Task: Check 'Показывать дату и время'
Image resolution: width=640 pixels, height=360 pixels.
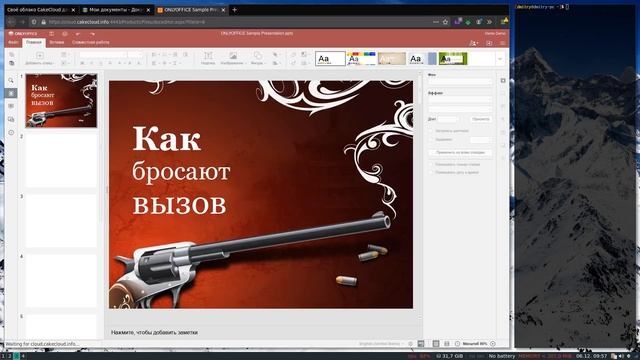Action: 431,173
